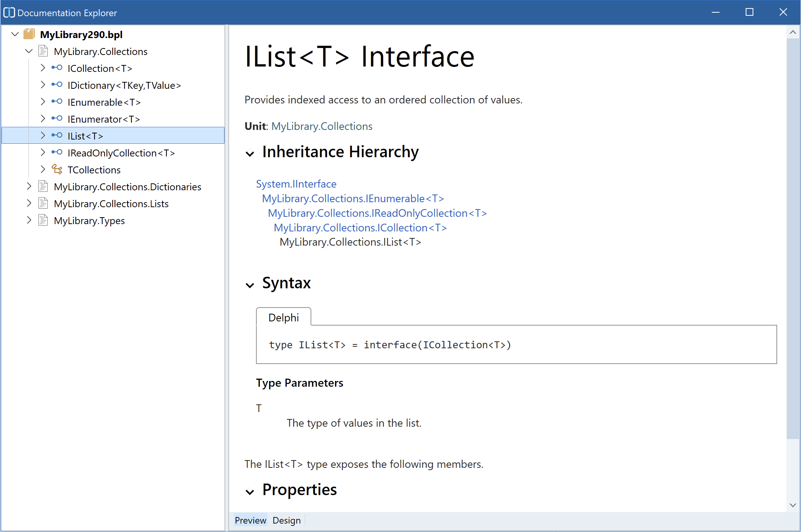Collapse the Syntax section

coord(250,285)
